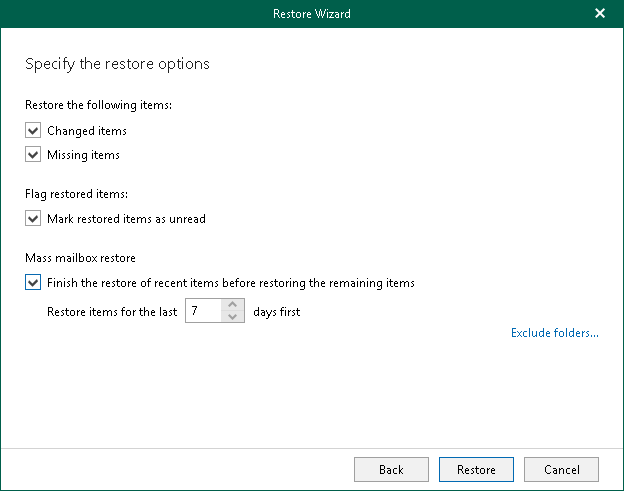This screenshot has height=491, width=624.
Task: Cancel the restore wizard
Action: pos(561,470)
